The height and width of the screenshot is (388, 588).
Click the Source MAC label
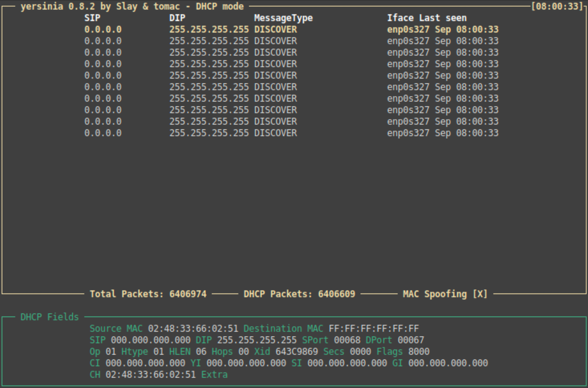(116, 329)
